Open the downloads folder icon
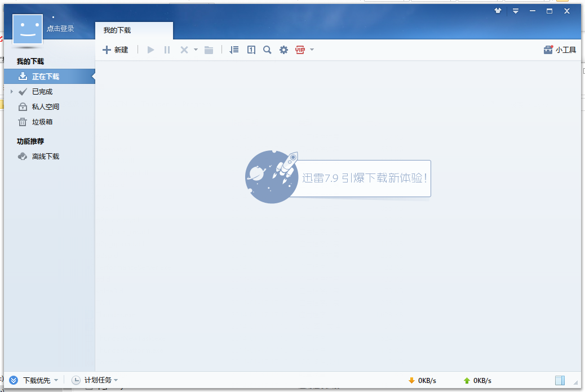 coord(209,50)
